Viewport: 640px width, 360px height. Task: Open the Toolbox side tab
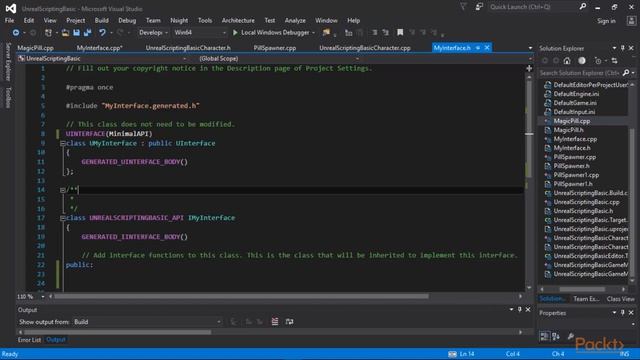[8, 97]
